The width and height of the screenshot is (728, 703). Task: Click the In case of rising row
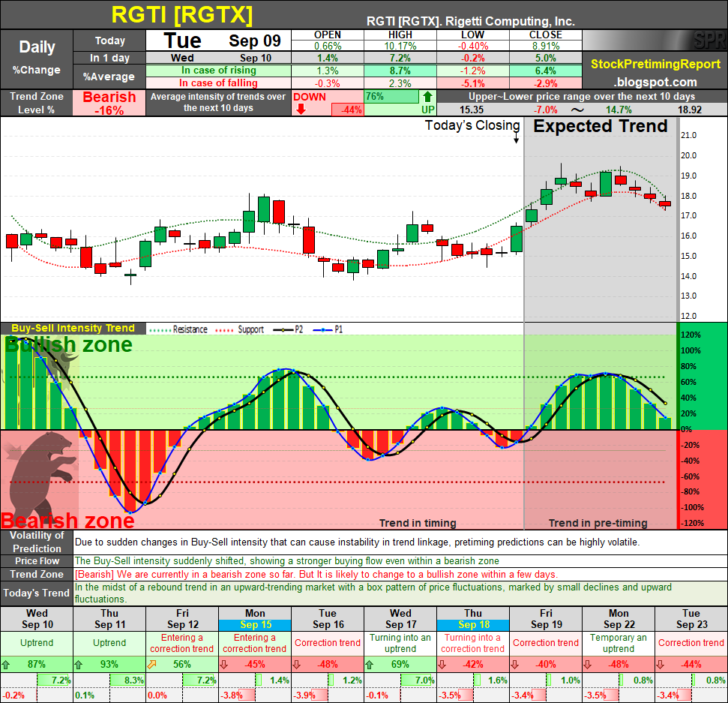pyautogui.click(x=218, y=71)
